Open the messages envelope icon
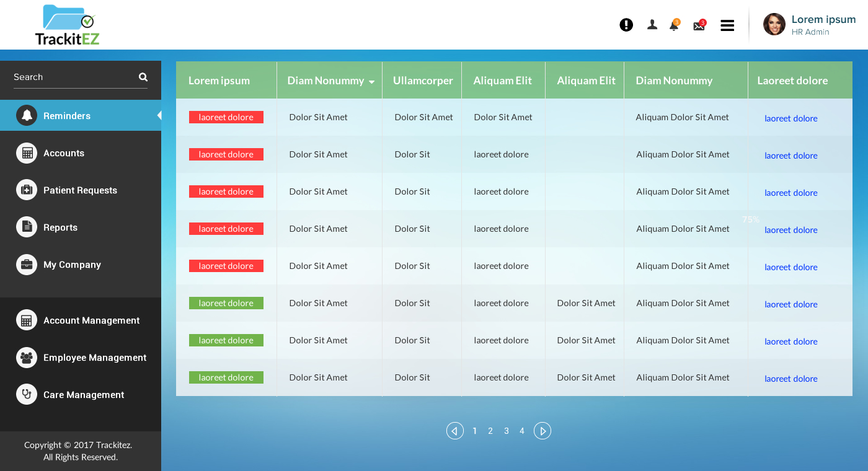This screenshot has width=868, height=471. pos(699,26)
